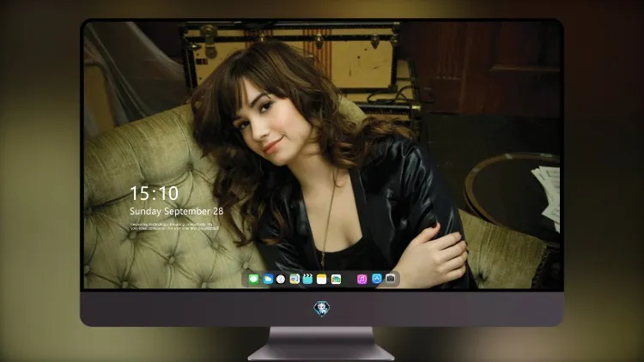Launch the Camera app from dock
Screen dimensions: 644x362
point(391,279)
